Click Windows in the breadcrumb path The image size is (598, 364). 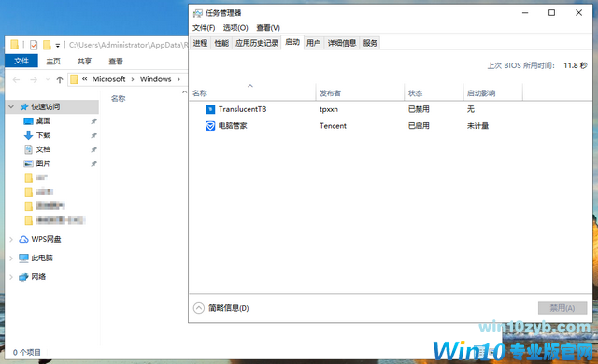156,79
